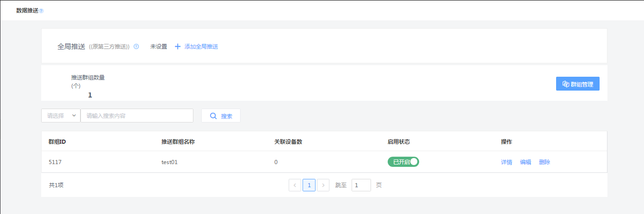Click the 群组管理 button
Image resolution: width=644 pixels, height=214 pixels.
[578, 84]
